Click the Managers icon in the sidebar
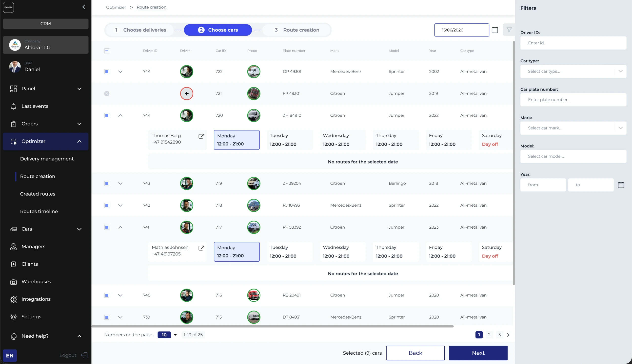The height and width of the screenshot is (364, 632). (14, 247)
